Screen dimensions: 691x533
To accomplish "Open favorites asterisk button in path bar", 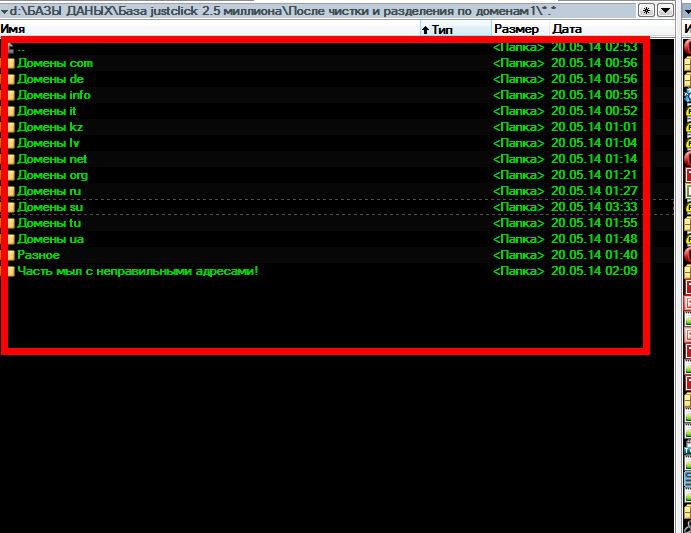I will [646, 10].
